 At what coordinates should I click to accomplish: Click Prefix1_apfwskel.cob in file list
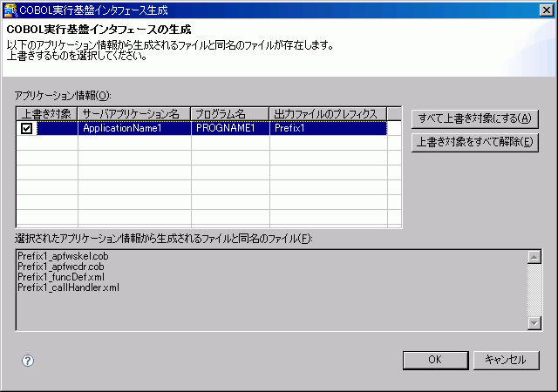(62, 256)
